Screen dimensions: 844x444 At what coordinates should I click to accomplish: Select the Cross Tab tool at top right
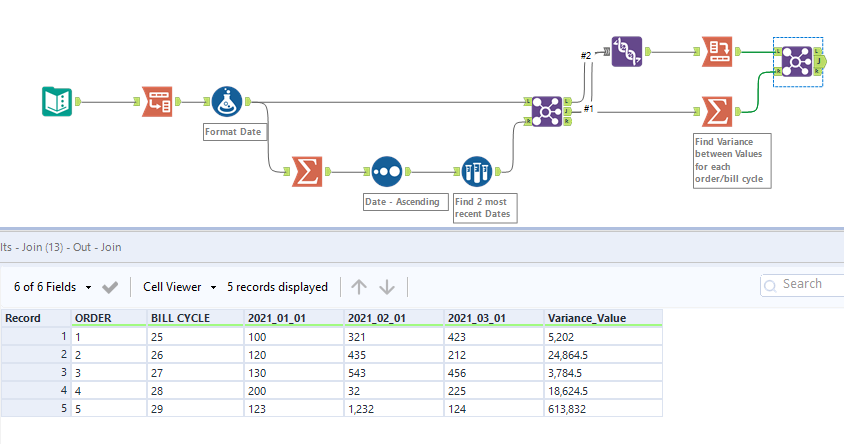715,51
